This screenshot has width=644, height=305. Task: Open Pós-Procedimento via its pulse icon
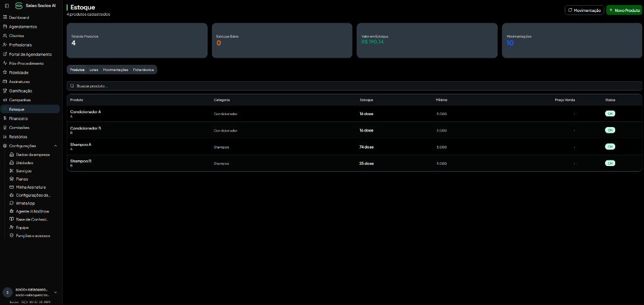pyautogui.click(x=4, y=64)
